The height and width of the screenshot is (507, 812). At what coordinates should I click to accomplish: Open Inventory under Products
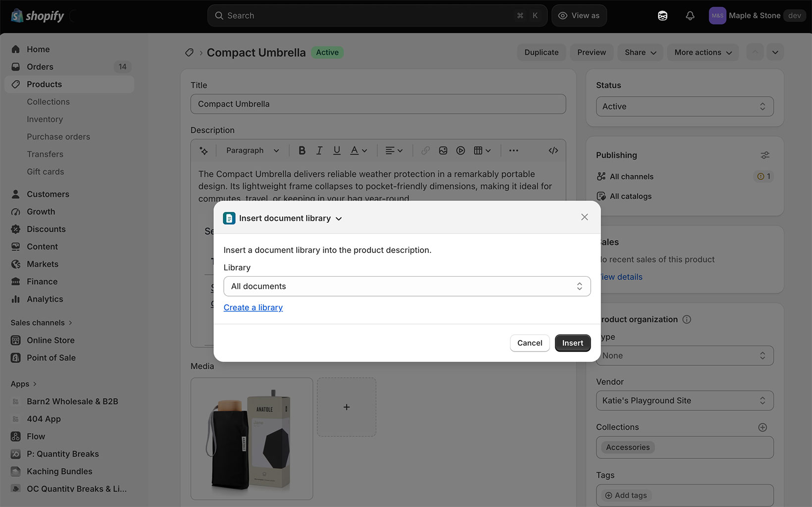point(45,119)
